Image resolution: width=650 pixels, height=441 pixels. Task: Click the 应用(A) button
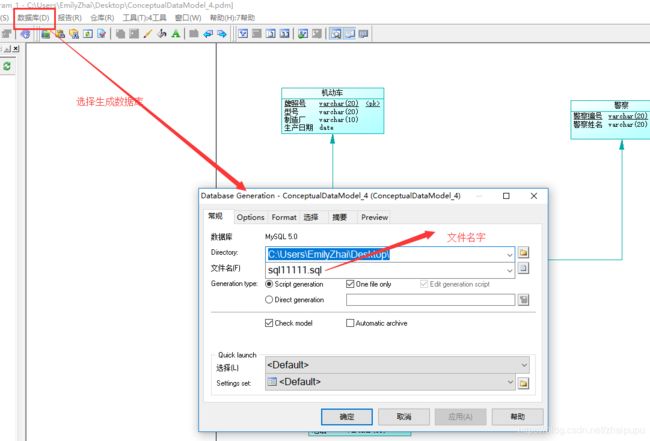[x=461, y=417]
